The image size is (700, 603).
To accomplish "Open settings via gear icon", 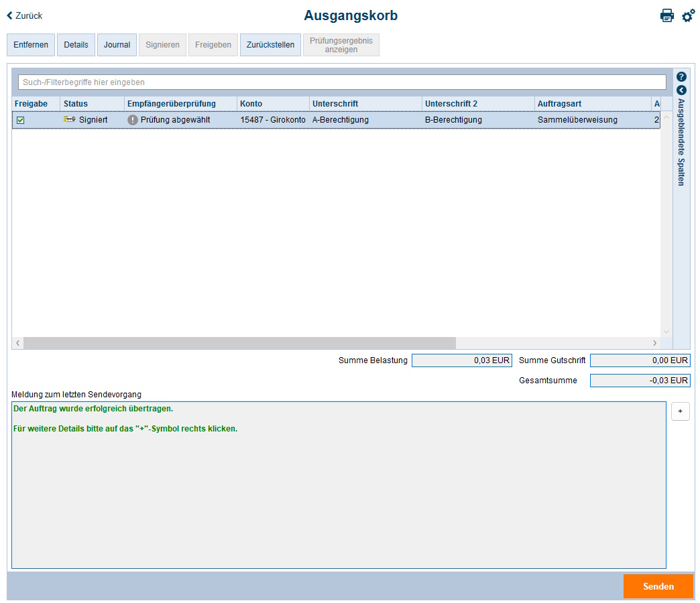I will 688,15.
